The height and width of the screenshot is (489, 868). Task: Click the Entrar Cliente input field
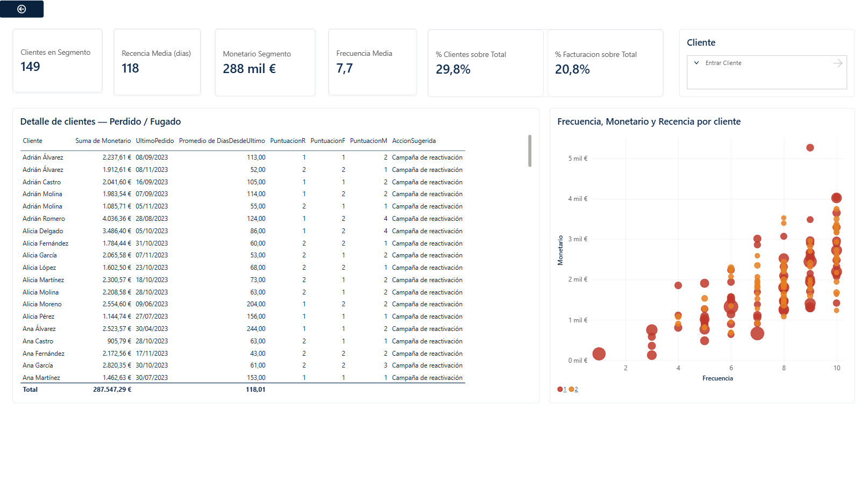(x=766, y=72)
